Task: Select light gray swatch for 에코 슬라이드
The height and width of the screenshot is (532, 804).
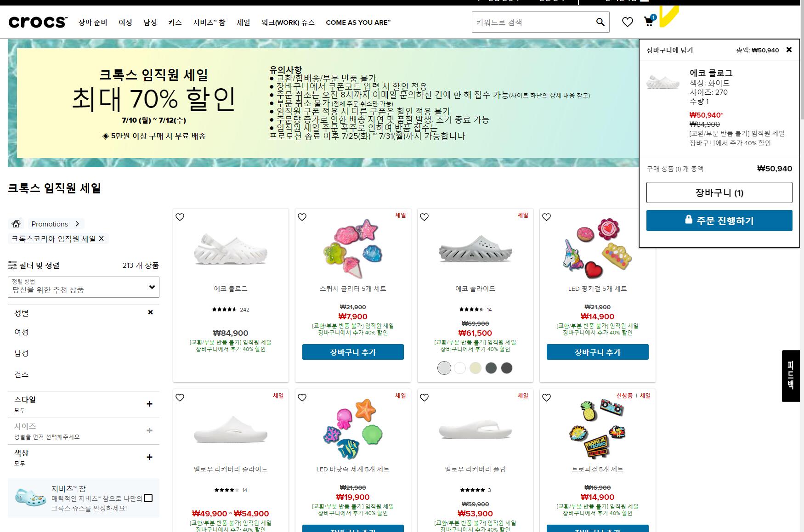Action: pyautogui.click(x=444, y=368)
